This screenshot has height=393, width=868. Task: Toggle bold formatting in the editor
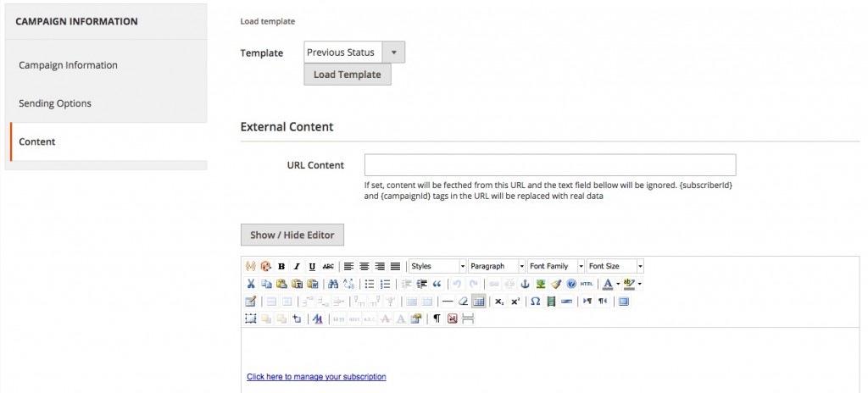coord(281,266)
